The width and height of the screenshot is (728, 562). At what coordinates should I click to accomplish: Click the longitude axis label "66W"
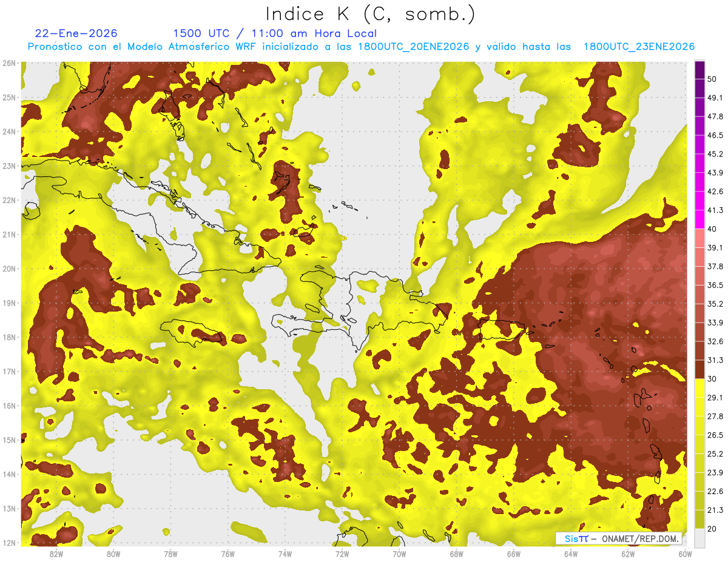[x=514, y=554]
